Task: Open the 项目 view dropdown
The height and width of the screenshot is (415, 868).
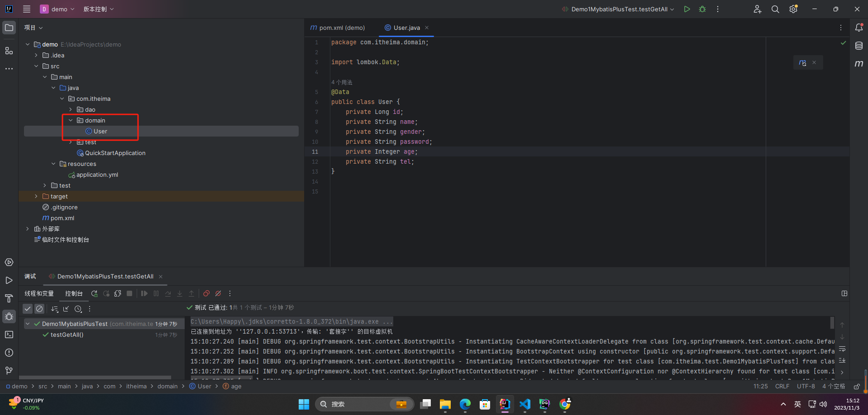Action: (x=33, y=28)
